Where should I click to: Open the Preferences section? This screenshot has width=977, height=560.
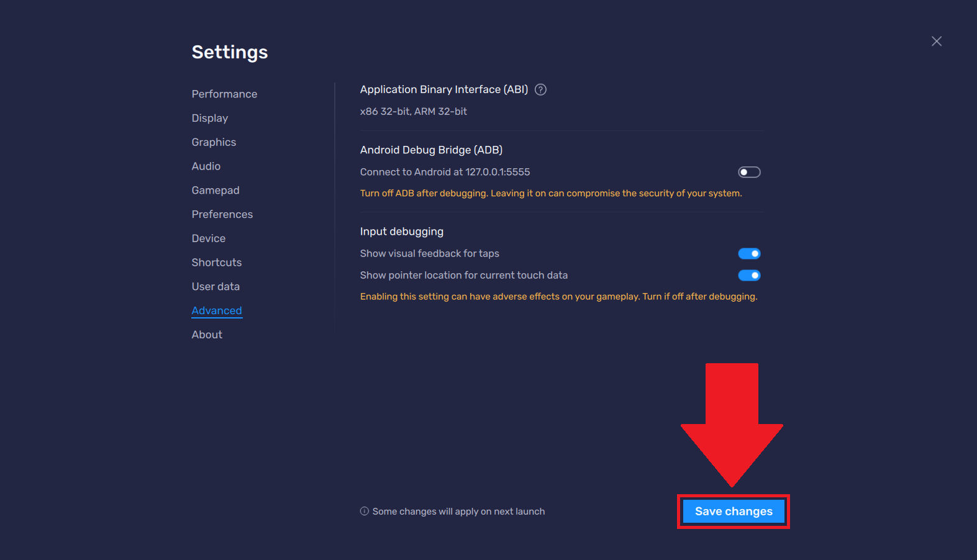(222, 214)
